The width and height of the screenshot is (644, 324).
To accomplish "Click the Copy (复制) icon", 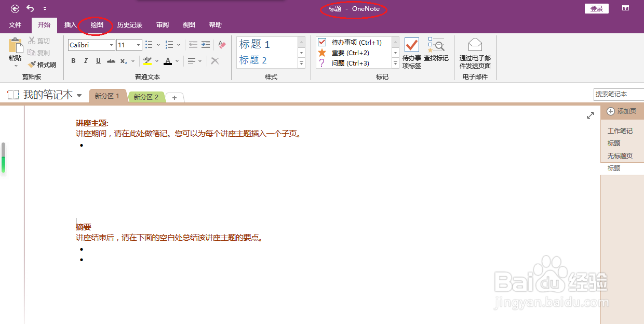I will tap(32, 53).
